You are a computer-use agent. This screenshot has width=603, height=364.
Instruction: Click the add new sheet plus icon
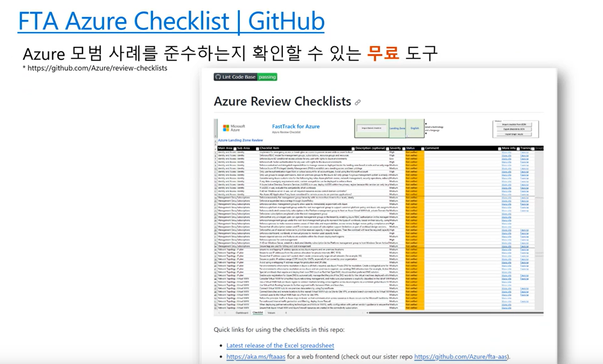click(286, 313)
